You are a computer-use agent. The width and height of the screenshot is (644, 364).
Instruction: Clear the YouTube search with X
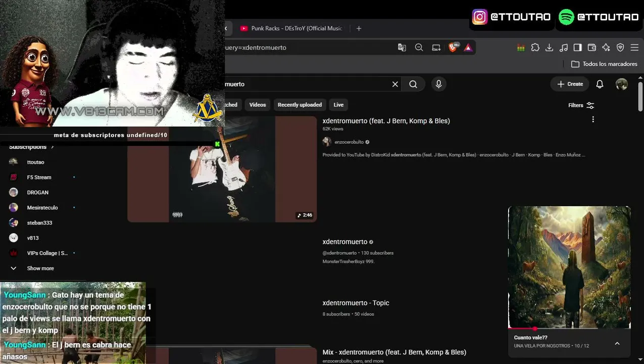395,84
